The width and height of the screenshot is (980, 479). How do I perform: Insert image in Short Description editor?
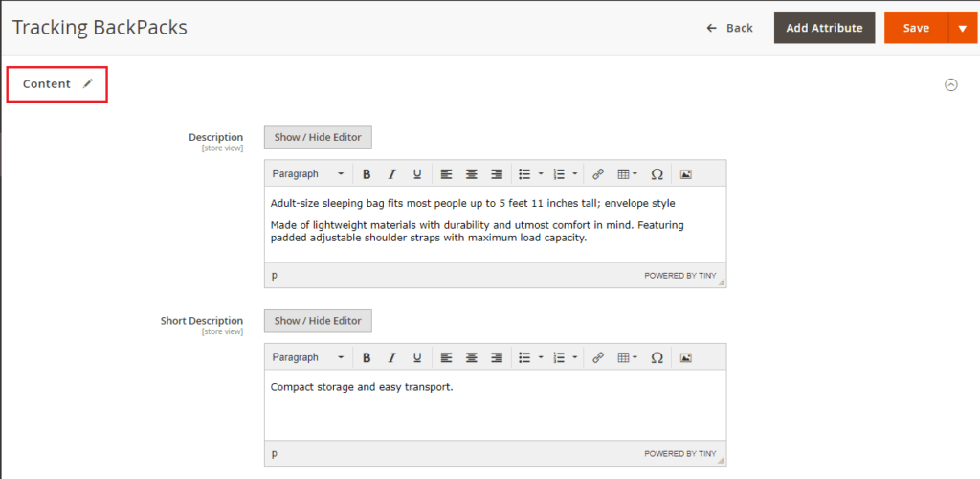(685, 357)
